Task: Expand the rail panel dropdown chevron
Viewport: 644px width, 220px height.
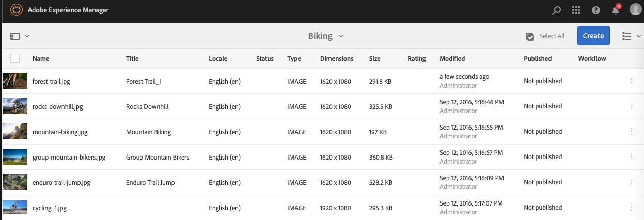Action: (27, 36)
